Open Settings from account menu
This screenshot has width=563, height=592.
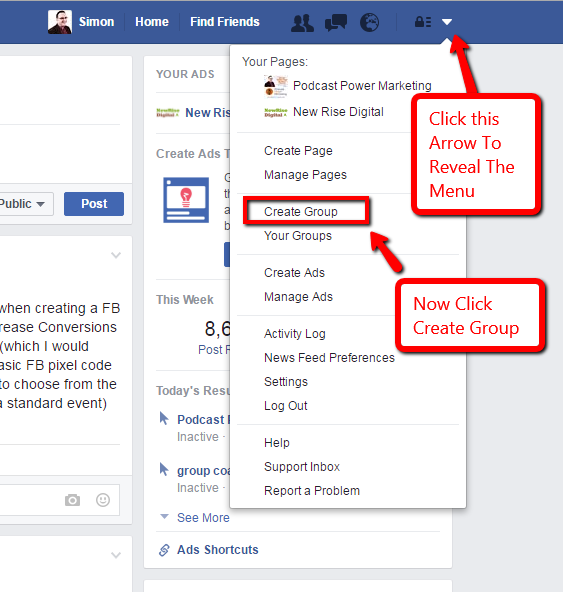pyautogui.click(x=286, y=382)
